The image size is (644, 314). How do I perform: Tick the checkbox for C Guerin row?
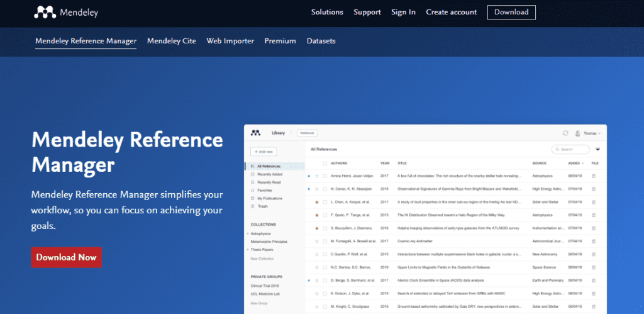pyautogui.click(x=325, y=254)
